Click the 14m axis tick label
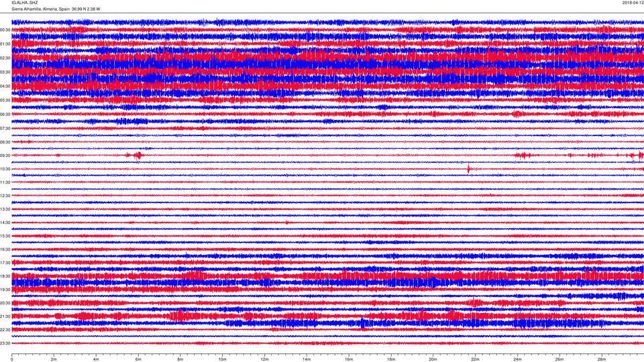This screenshot has width=644, height=362. coord(307,359)
